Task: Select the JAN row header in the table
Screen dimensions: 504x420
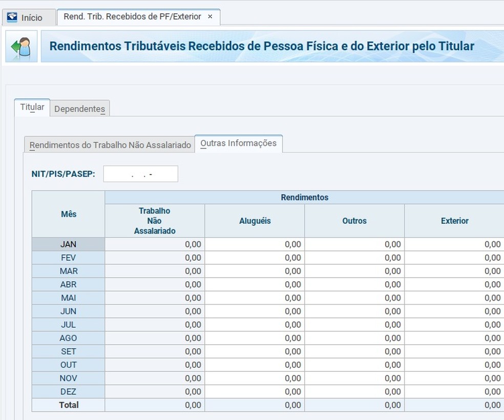Action: [x=68, y=244]
